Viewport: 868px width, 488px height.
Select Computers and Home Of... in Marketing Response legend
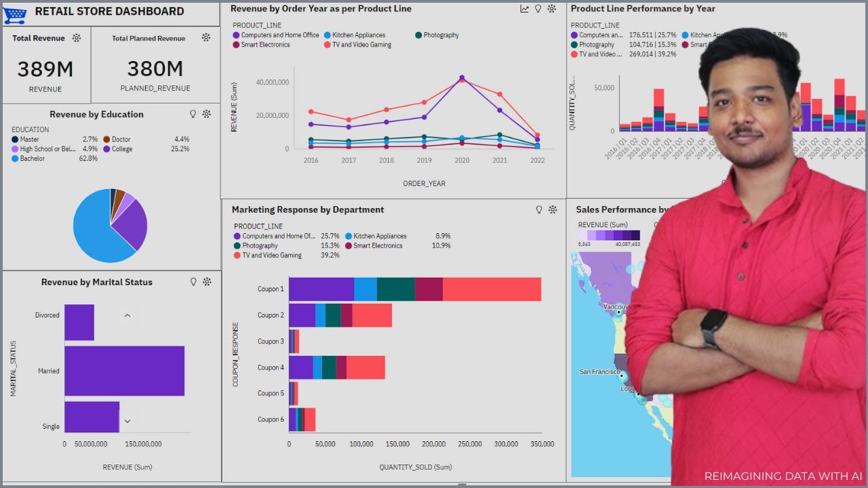pos(275,236)
